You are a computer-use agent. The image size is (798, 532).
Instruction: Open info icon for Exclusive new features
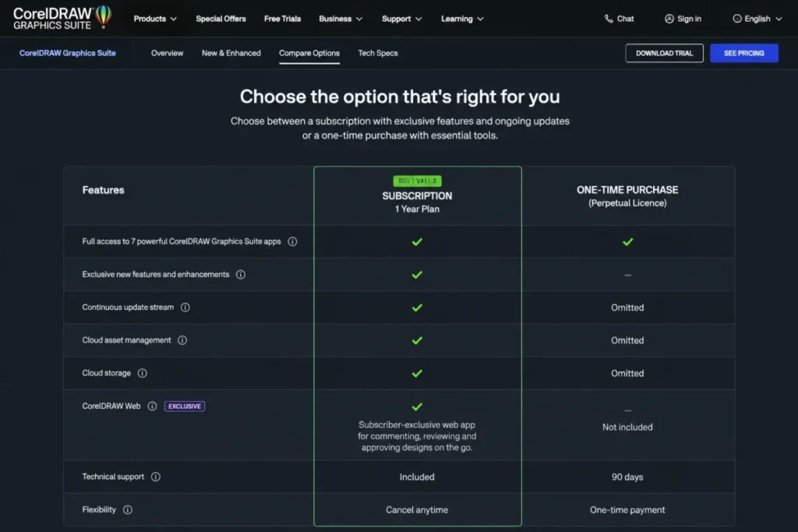tap(241, 275)
